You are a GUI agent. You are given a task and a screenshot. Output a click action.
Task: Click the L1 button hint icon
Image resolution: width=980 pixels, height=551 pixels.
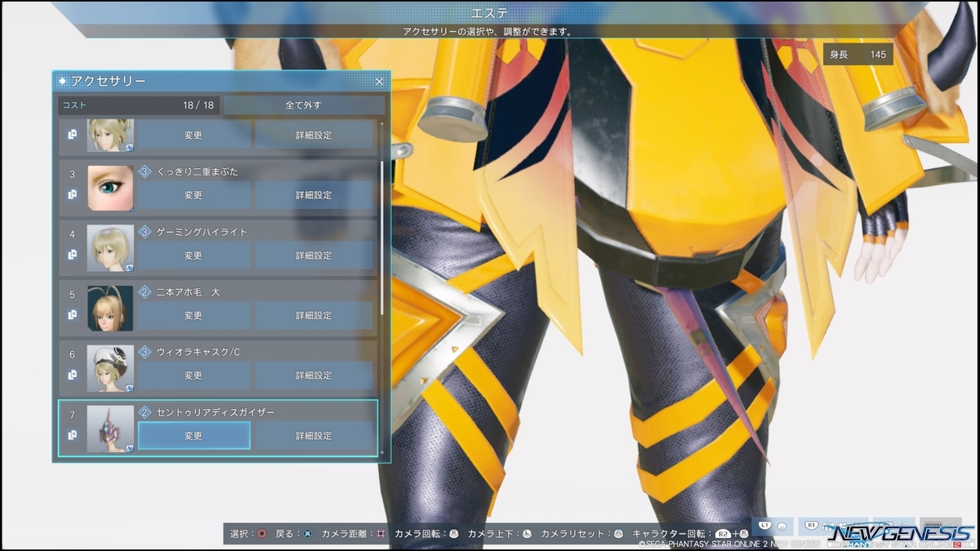click(765, 525)
